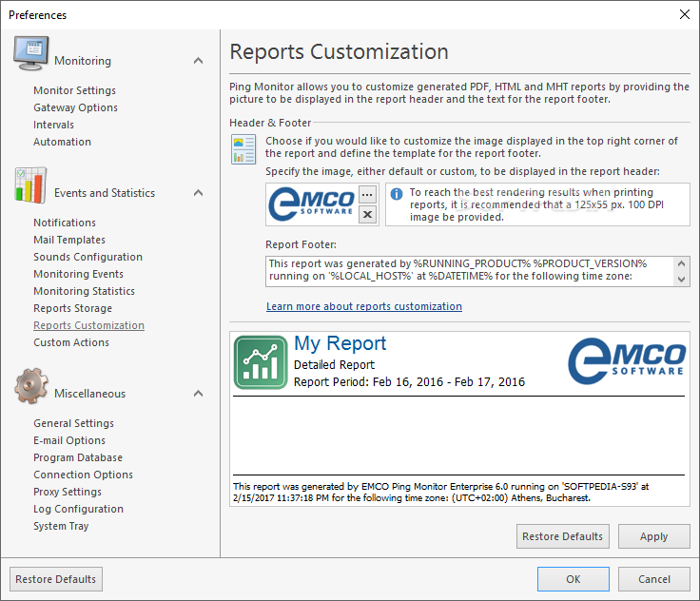Go to Reports Storage page
The height and width of the screenshot is (601, 700).
pos(73,308)
